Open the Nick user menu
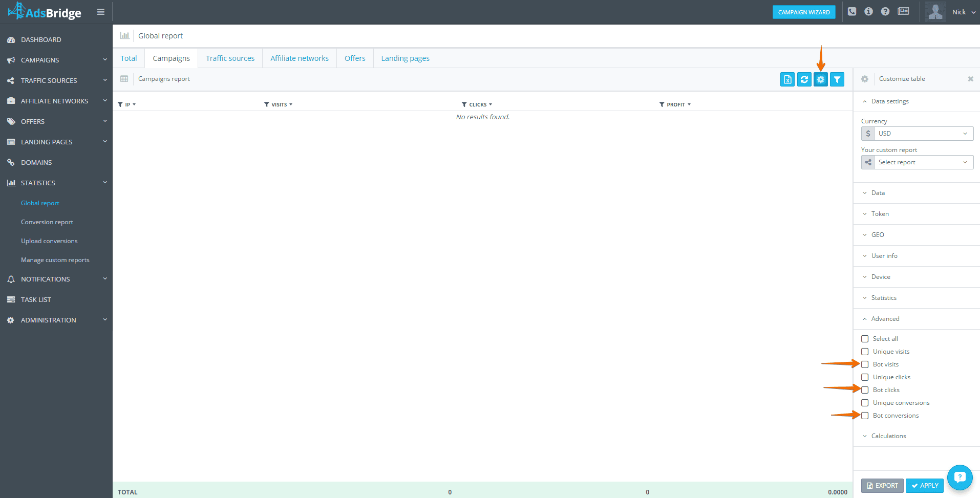The width and height of the screenshot is (980, 498). [964, 12]
